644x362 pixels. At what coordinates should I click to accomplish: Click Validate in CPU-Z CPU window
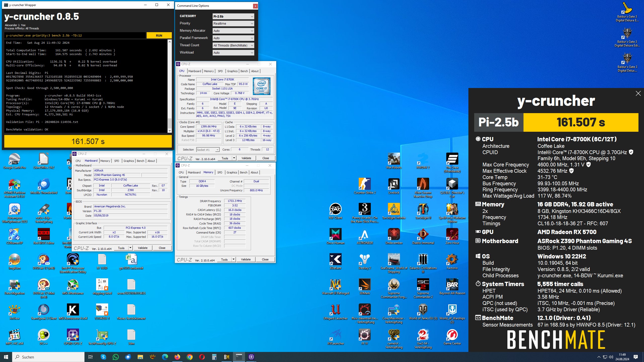point(246,158)
